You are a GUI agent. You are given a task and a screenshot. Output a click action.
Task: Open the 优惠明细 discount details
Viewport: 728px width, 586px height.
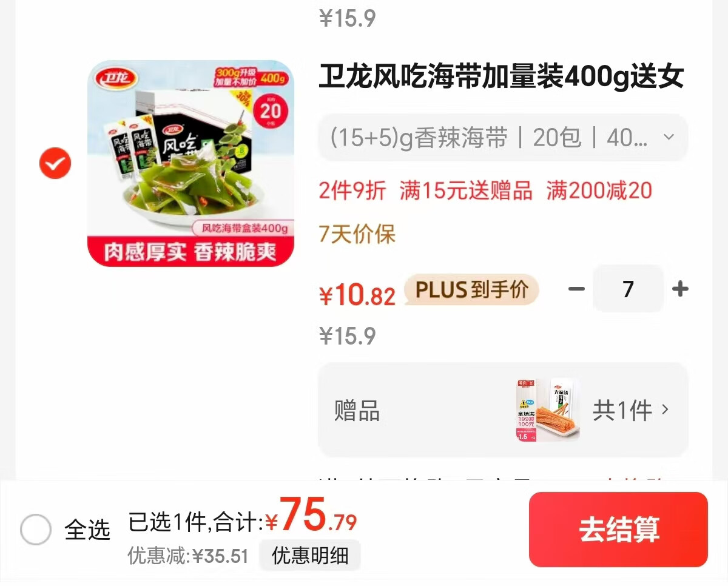[x=310, y=555]
